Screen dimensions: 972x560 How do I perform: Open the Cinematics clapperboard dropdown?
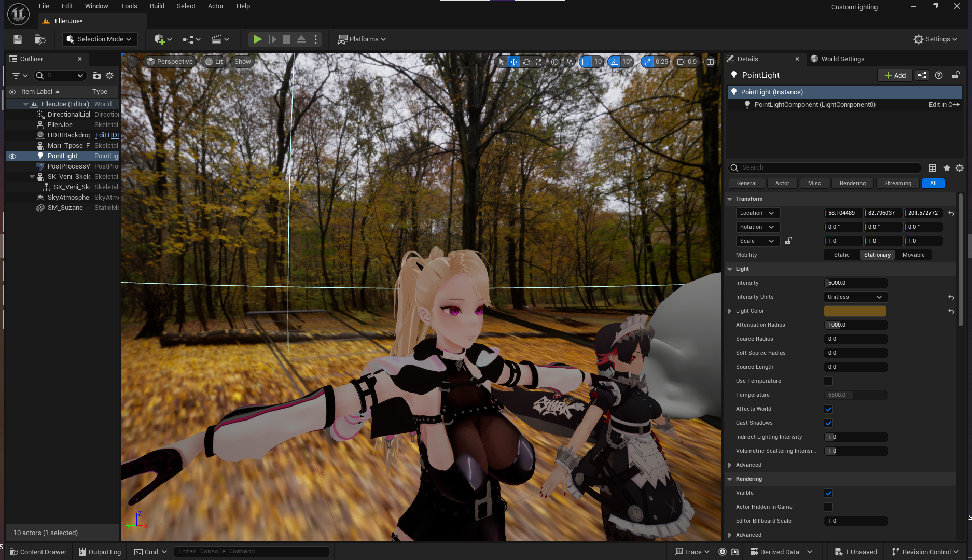tap(220, 39)
